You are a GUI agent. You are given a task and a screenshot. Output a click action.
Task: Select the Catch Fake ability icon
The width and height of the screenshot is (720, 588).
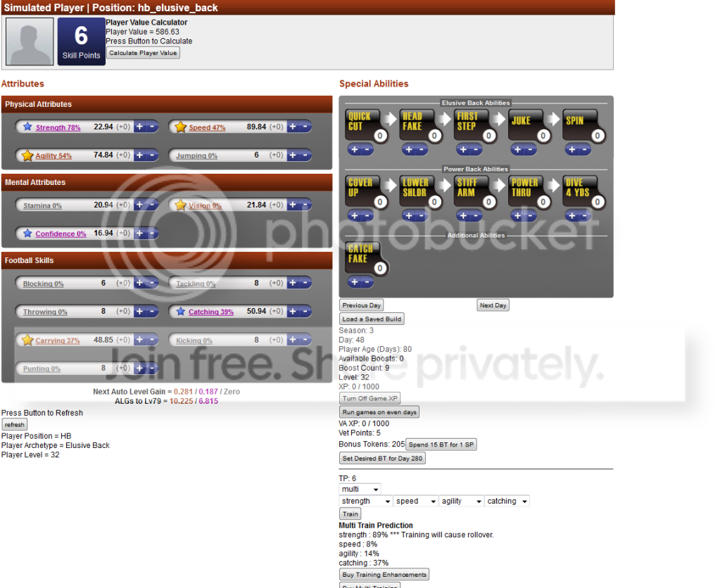(x=362, y=255)
